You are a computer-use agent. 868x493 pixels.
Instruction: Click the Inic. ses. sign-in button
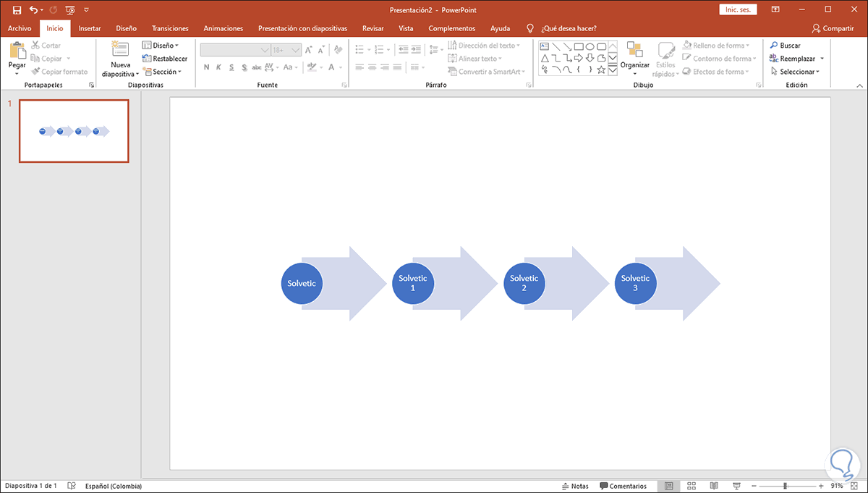[739, 9]
